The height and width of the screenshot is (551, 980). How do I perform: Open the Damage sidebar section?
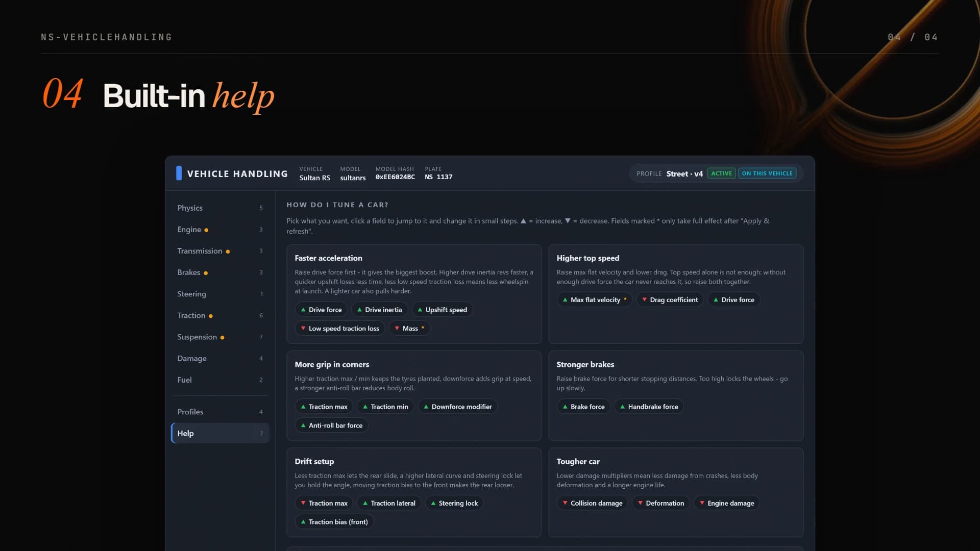(x=220, y=358)
